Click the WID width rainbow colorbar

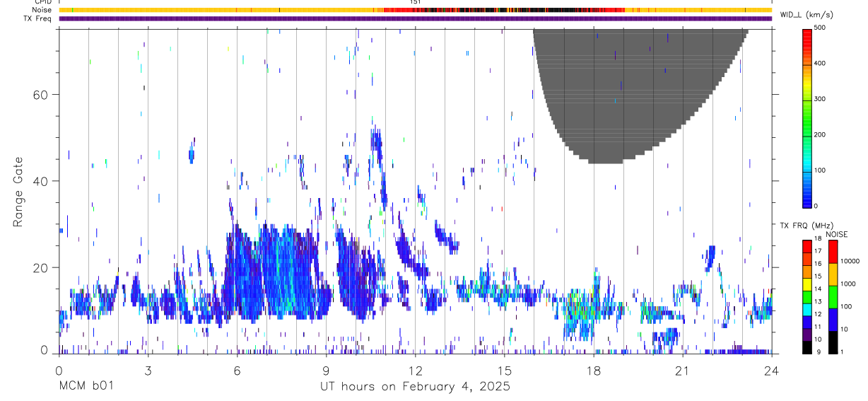[x=807, y=117]
